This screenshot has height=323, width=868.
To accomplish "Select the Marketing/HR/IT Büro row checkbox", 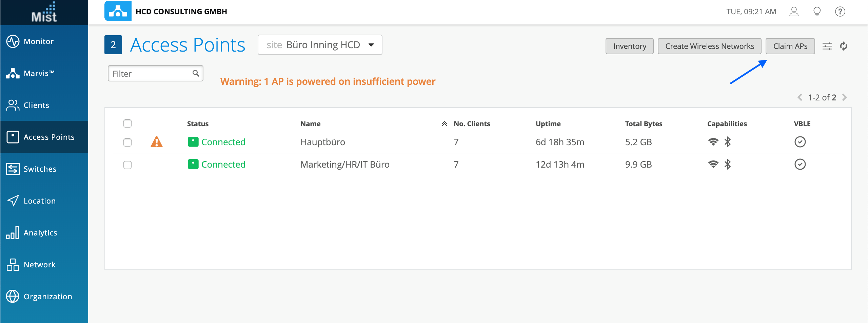I will pyautogui.click(x=127, y=165).
